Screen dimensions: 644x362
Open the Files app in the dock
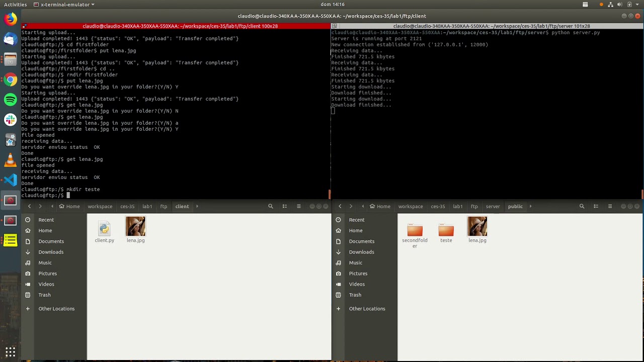pos(10,59)
